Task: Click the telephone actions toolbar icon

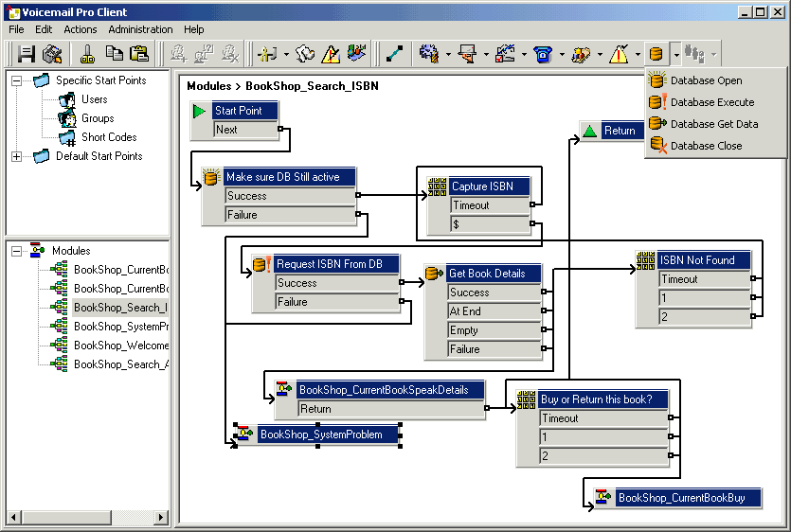Action: [543, 54]
